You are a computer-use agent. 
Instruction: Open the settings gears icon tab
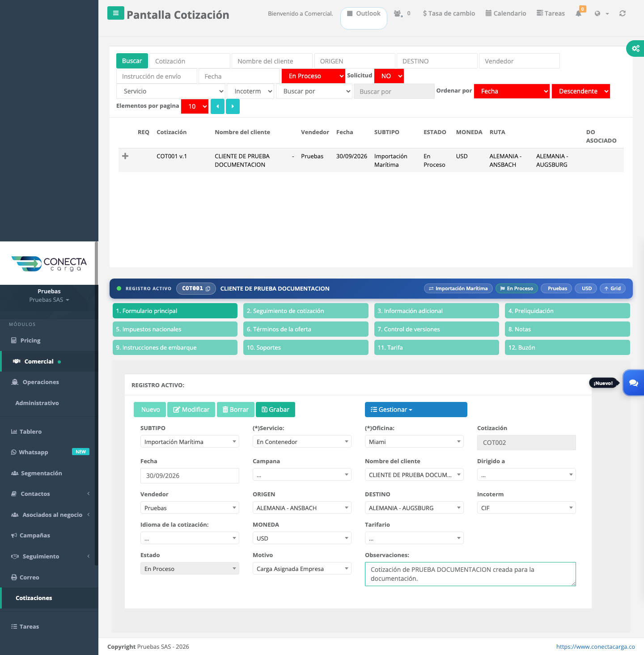tap(635, 48)
